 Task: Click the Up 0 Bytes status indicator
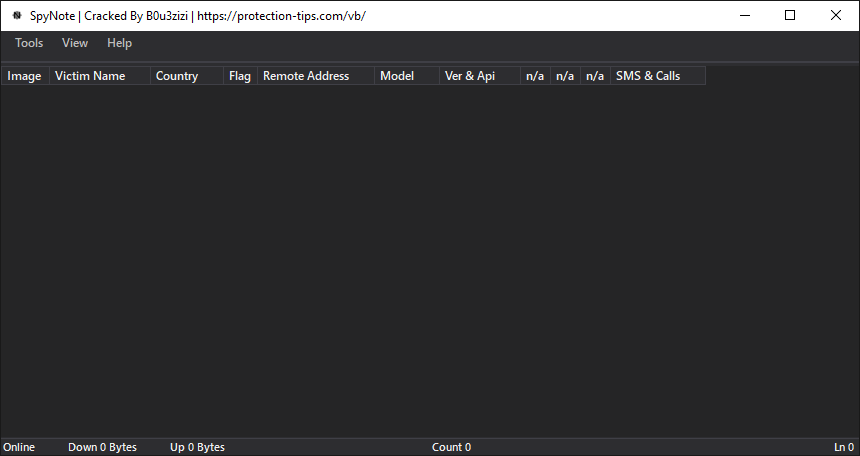click(x=197, y=447)
